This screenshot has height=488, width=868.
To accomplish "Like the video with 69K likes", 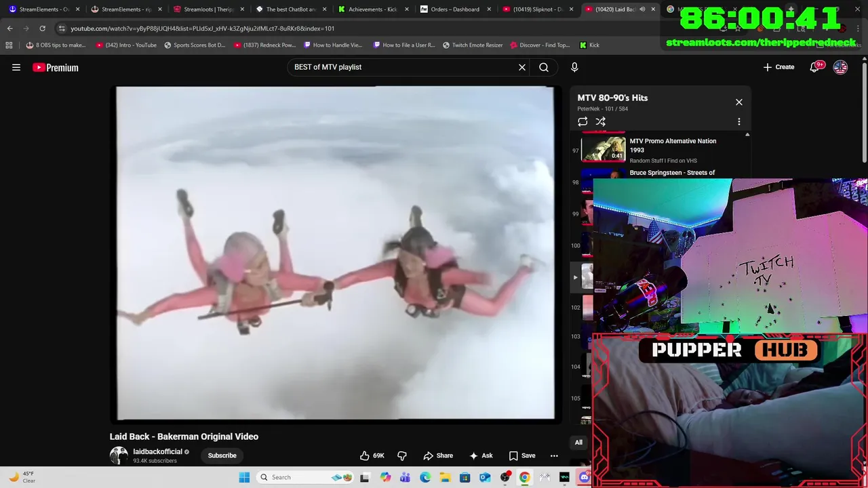I will [x=372, y=455].
